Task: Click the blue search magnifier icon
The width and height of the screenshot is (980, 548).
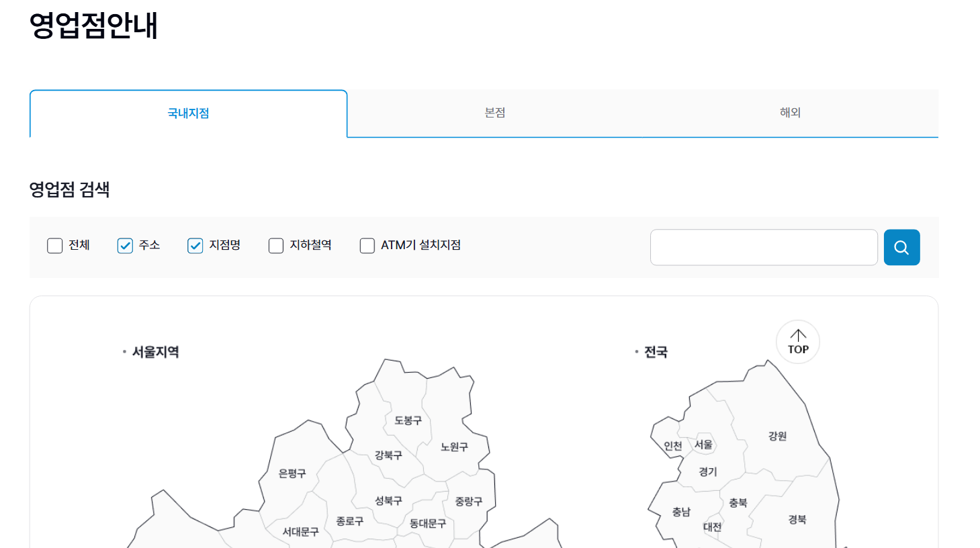Action: click(901, 247)
